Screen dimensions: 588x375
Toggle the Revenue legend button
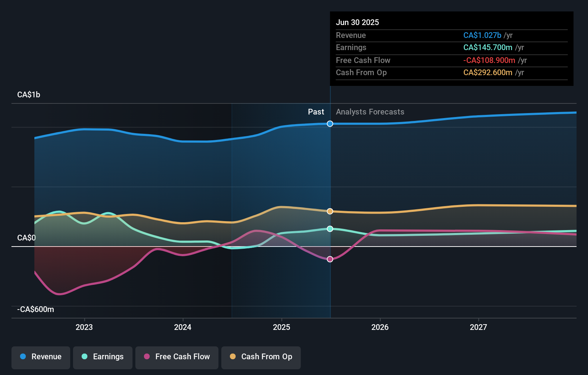click(41, 357)
